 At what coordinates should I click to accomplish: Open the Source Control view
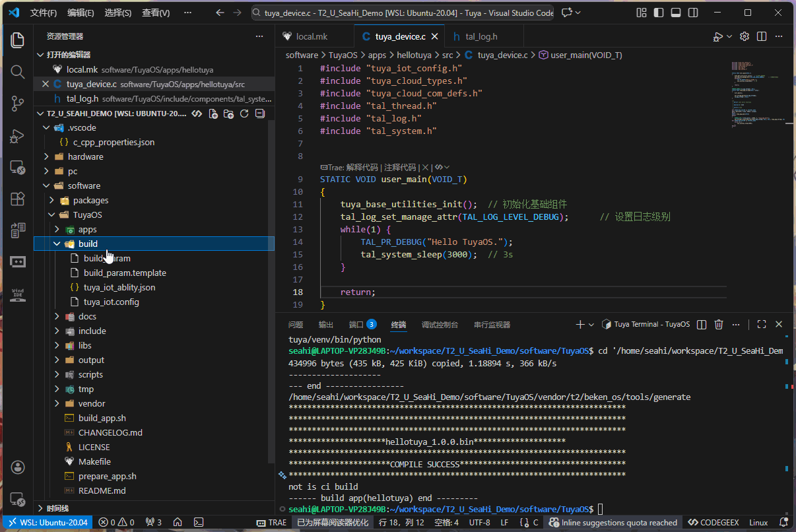[18, 103]
